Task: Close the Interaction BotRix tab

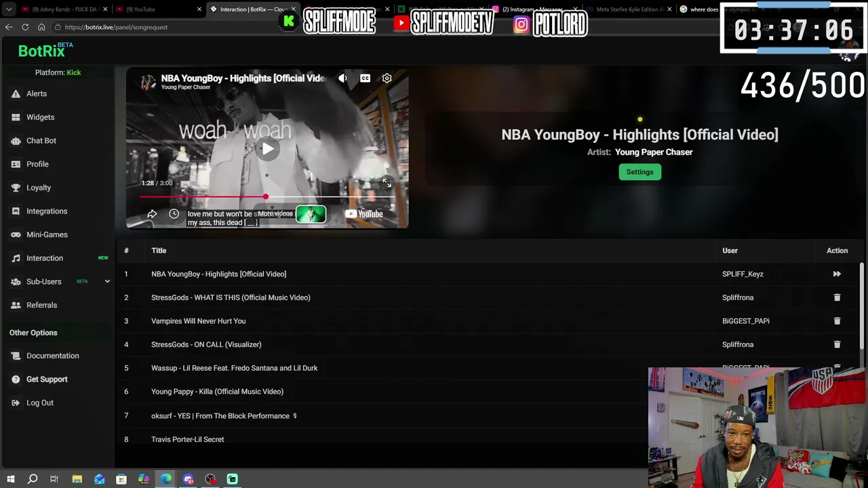Action: (294, 9)
